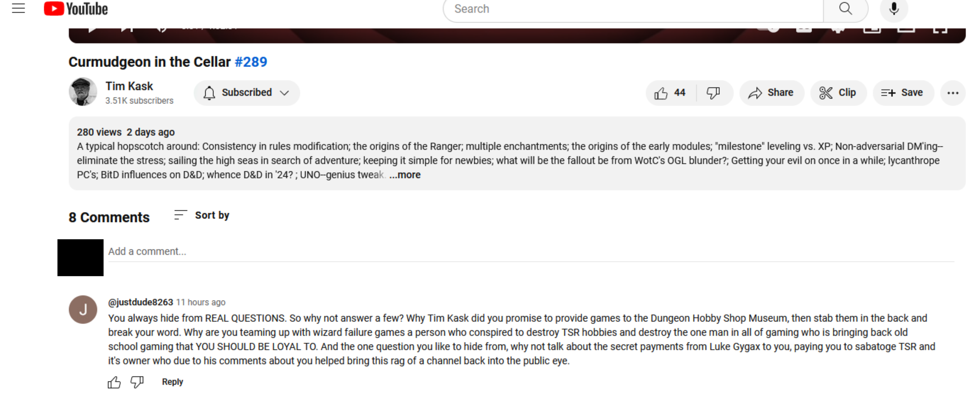980x404 pixels.
Task: Clip this video with scissors button
Action: point(838,93)
